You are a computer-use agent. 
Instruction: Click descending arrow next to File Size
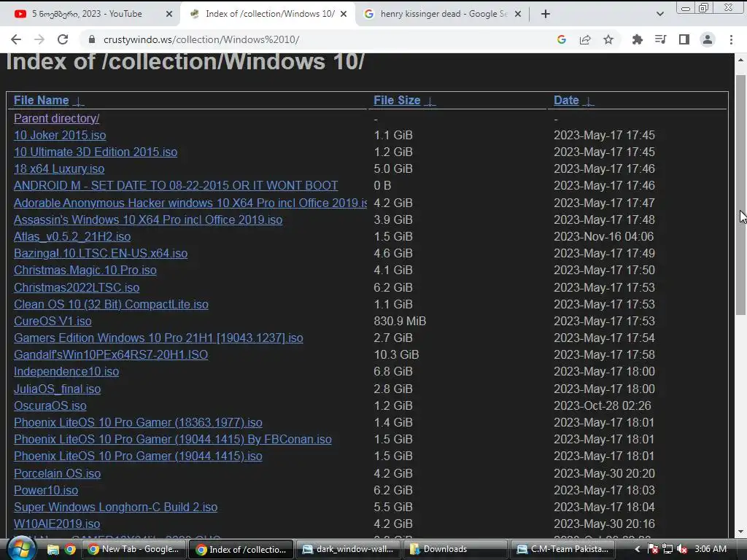point(430,101)
